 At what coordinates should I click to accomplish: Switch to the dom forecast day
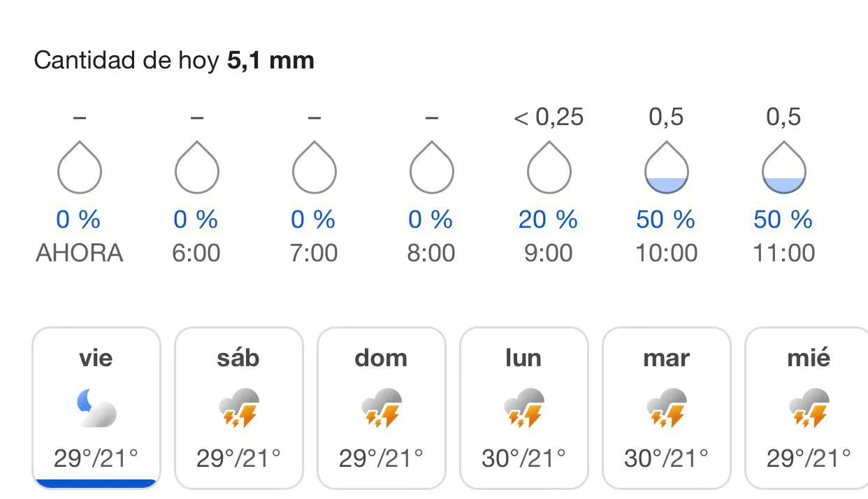coord(382,408)
